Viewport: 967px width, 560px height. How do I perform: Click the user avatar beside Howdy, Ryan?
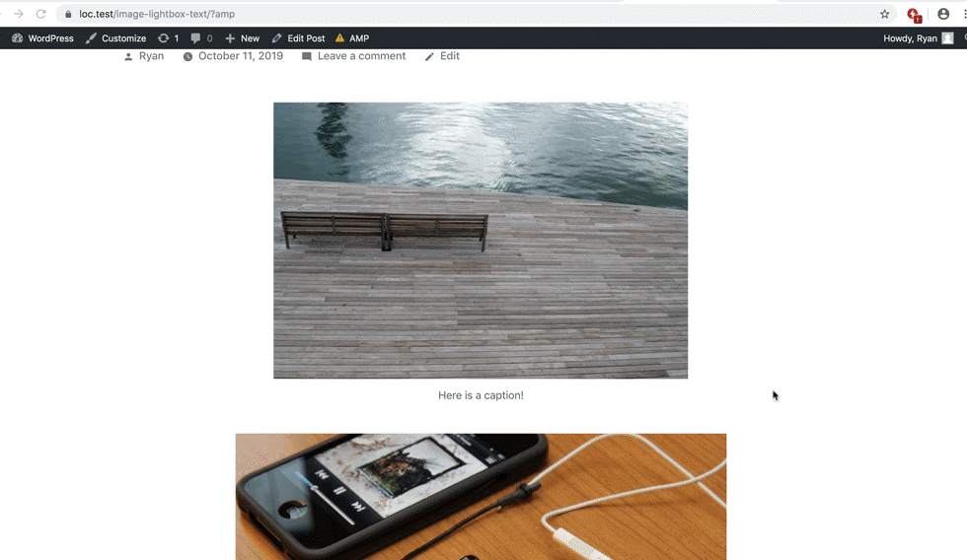point(948,38)
